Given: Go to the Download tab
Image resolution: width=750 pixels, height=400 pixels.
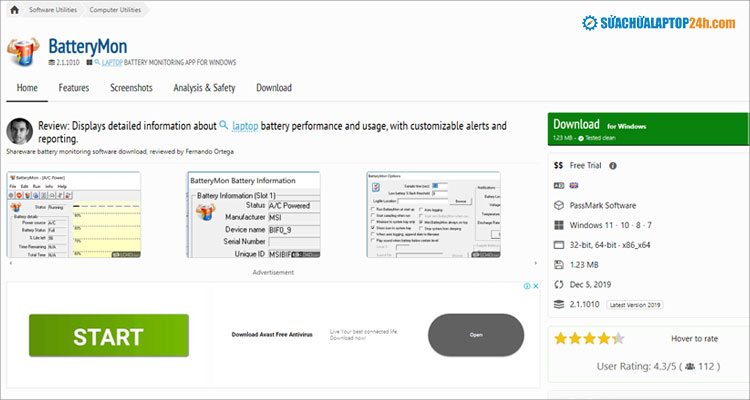Looking at the screenshot, I should [274, 88].
